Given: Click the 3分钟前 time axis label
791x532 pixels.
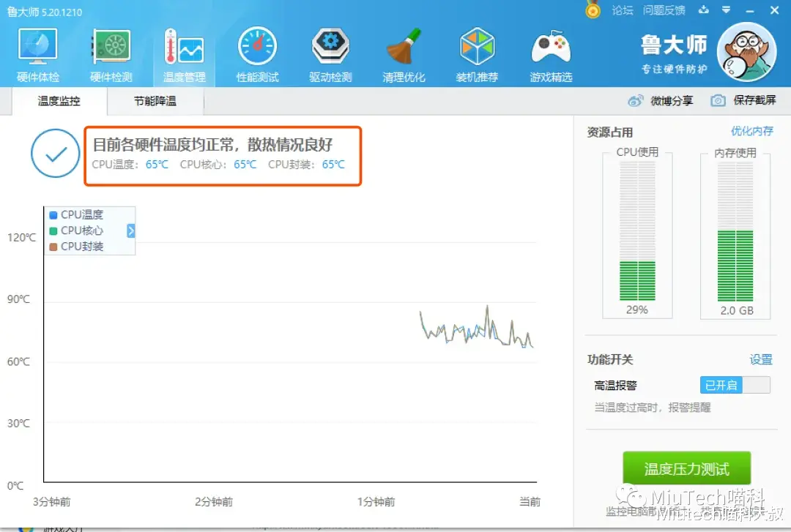Looking at the screenshot, I should coord(52,502).
